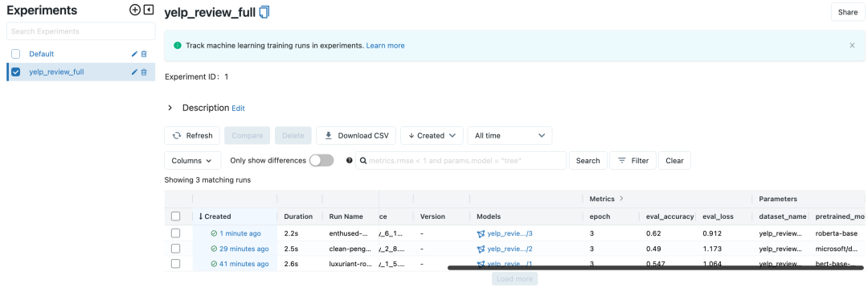Viewport: 868px width, 292px height.
Task: Click the disabled Delete button
Action: (x=293, y=135)
